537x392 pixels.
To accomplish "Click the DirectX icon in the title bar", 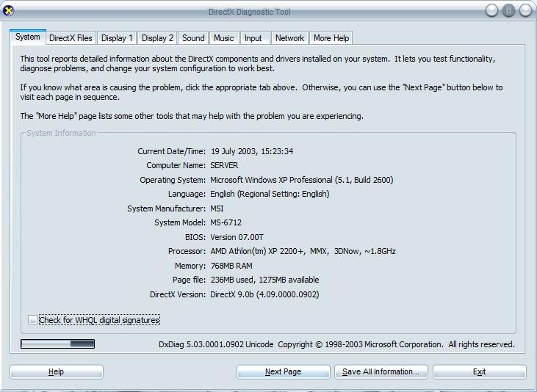I will tap(8, 10).
